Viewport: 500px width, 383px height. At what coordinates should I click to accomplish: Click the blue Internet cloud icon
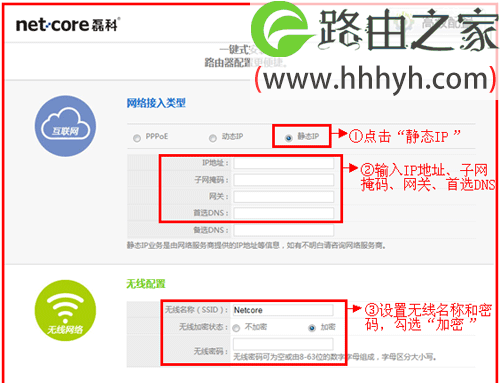click(x=65, y=126)
